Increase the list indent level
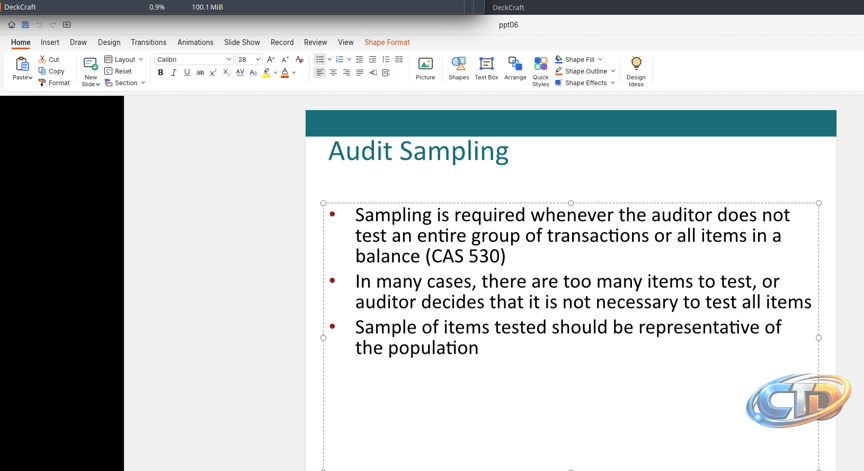The height and width of the screenshot is (471, 864). [372, 59]
